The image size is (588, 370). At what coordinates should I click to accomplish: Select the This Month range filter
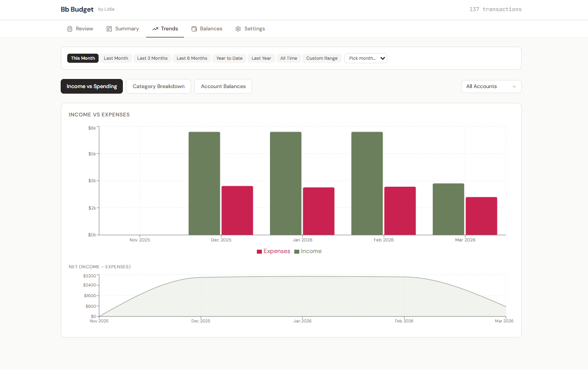pyautogui.click(x=83, y=58)
